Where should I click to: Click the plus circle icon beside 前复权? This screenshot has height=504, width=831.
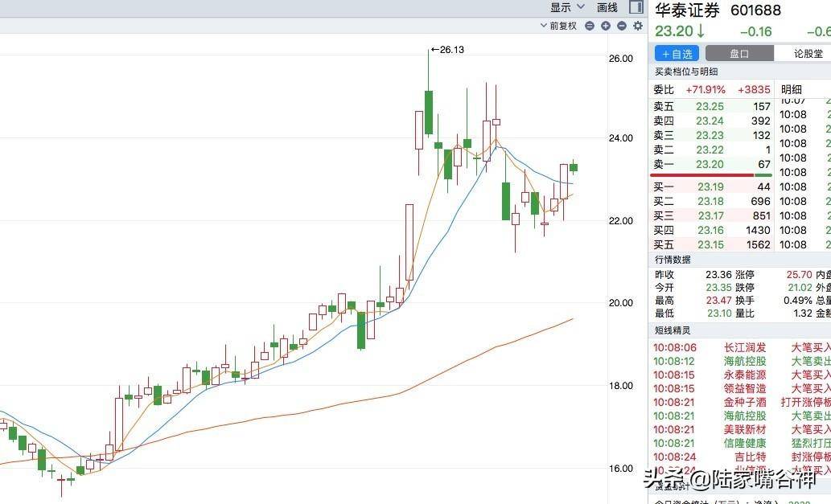tap(606, 26)
